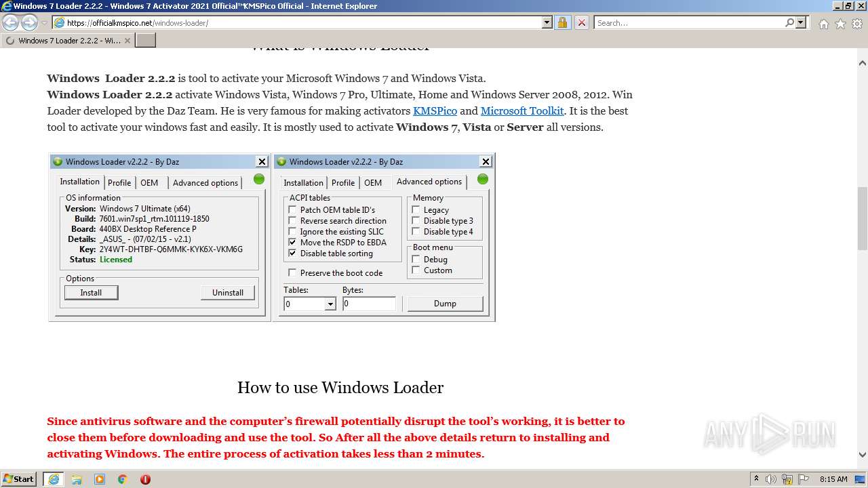Open Windows Media Player taskbar icon

tap(100, 479)
